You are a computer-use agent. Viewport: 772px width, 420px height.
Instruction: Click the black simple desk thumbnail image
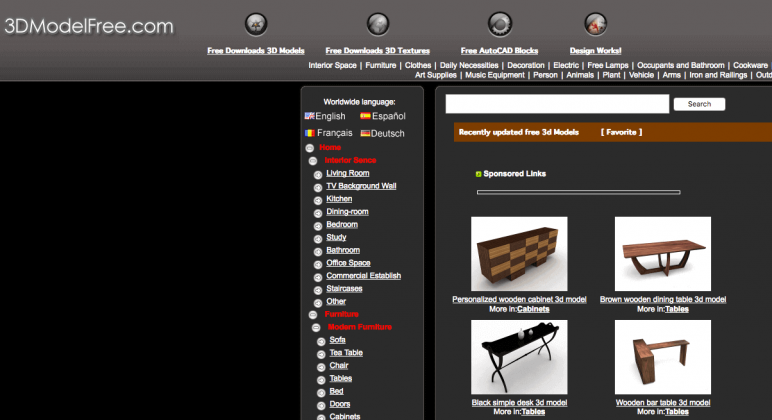pyautogui.click(x=519, y=357)
